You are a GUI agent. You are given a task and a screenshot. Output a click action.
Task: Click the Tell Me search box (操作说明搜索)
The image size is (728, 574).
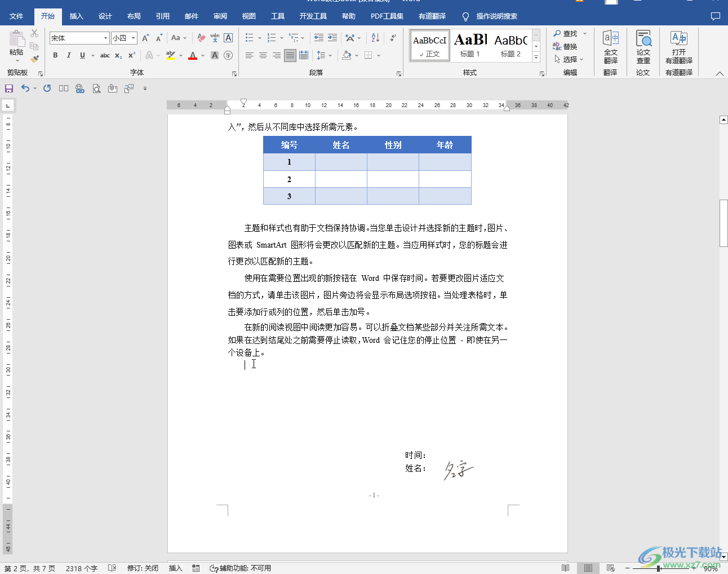[x=490, y=16]
